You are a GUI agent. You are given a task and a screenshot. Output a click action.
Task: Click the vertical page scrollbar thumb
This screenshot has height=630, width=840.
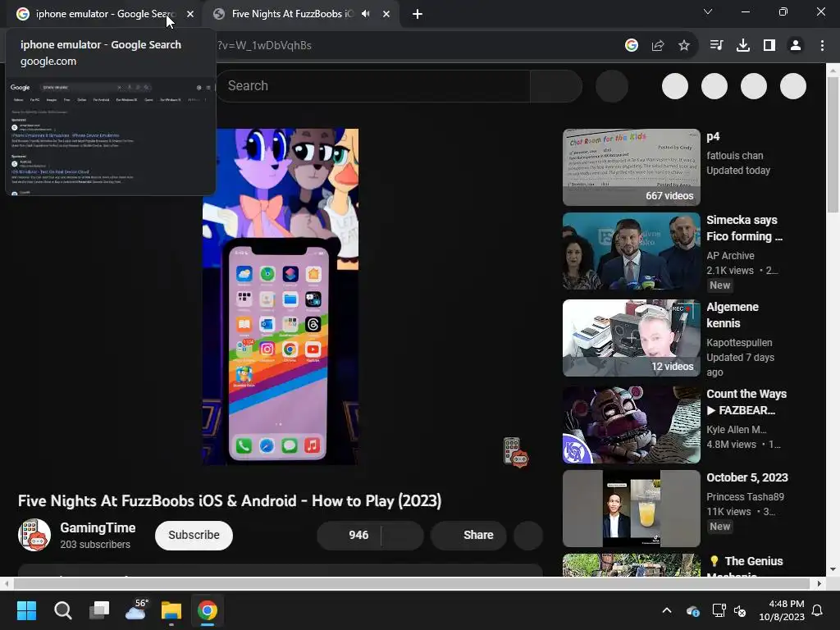tap(833, 144)
